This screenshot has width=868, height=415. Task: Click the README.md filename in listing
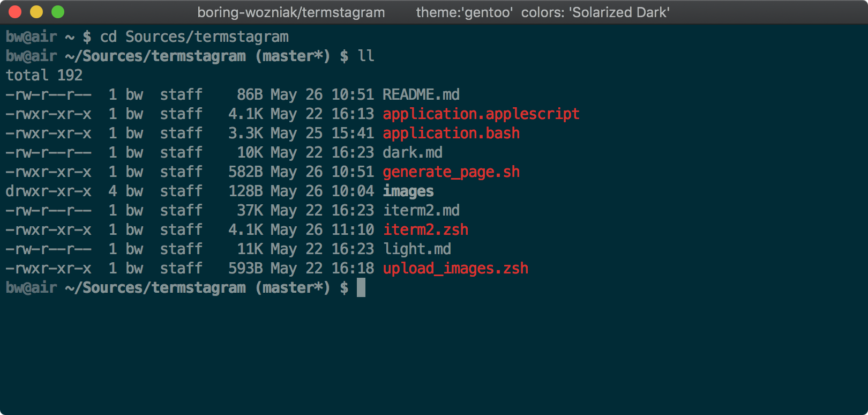tap(421, 95)
